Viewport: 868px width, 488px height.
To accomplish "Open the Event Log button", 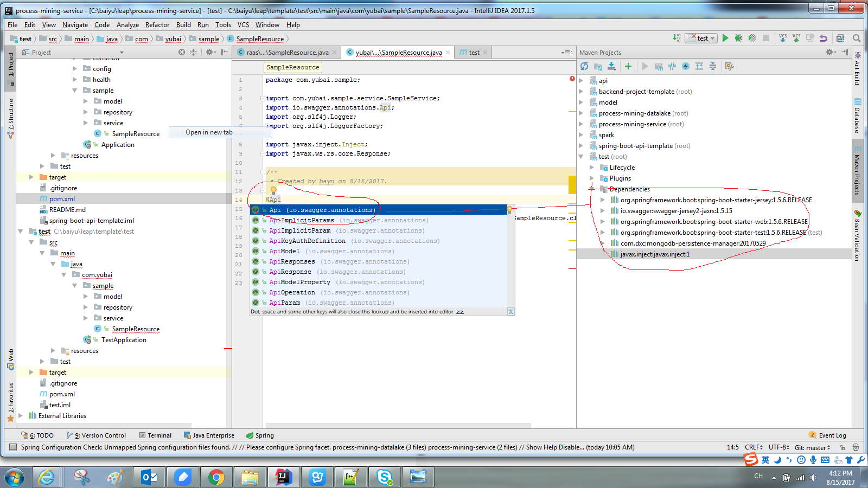I will tap(827, 435).
